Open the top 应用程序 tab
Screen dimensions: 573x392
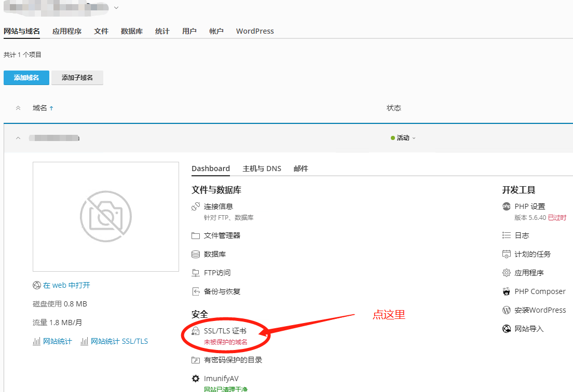coord(67,31)
